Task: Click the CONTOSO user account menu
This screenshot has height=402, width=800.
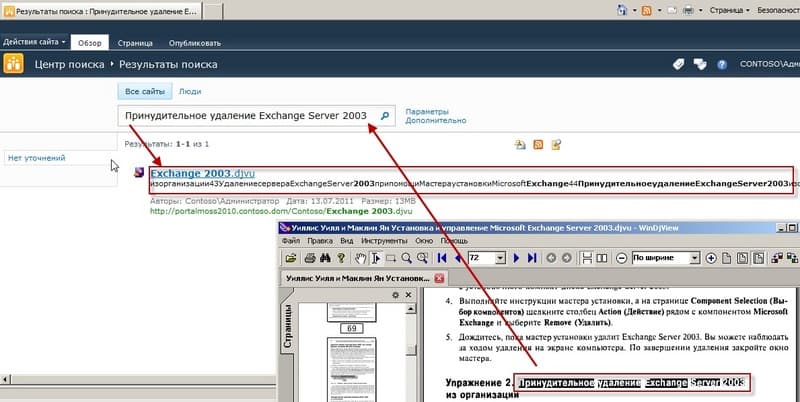Action: [770, 64]
